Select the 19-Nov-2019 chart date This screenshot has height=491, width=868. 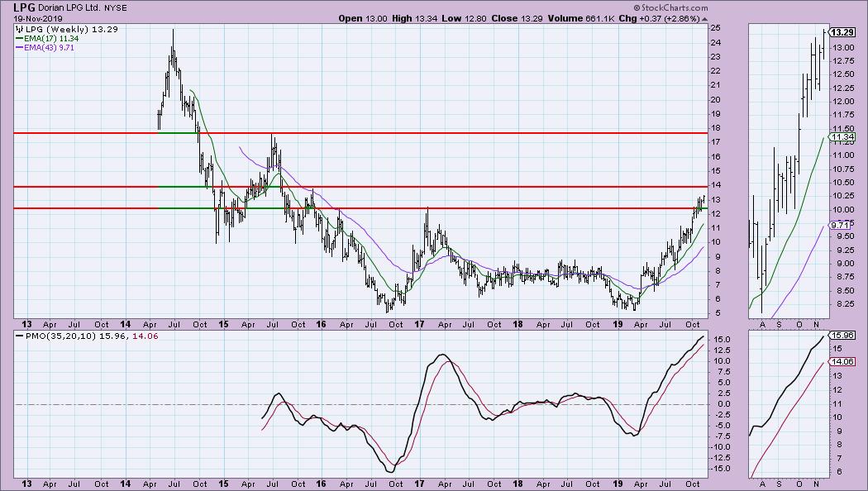click(x=38, y=18)
